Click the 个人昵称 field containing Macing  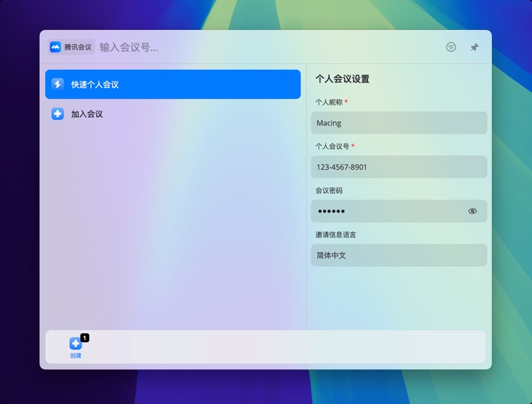click(398, 122)
